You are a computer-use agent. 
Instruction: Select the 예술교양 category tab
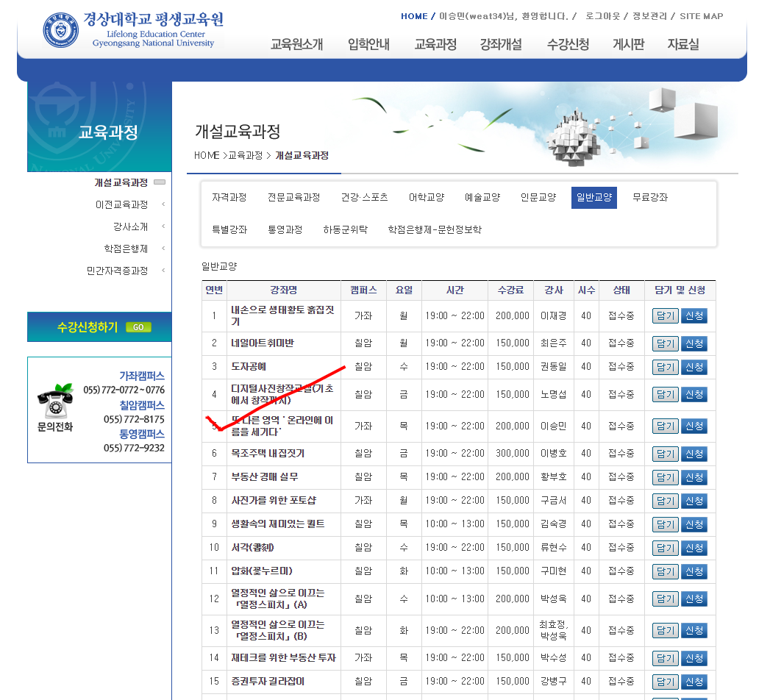pyautogui.click(x=482, y=197)
